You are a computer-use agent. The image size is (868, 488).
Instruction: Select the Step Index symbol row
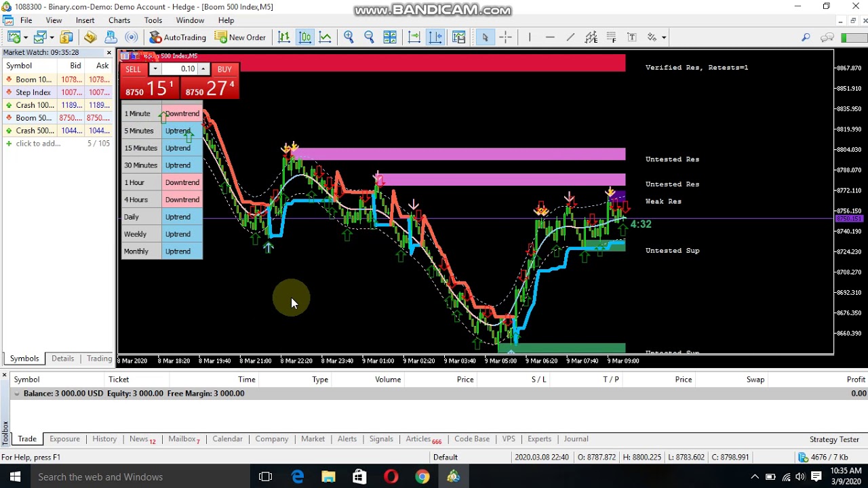[x=57, y=92]
